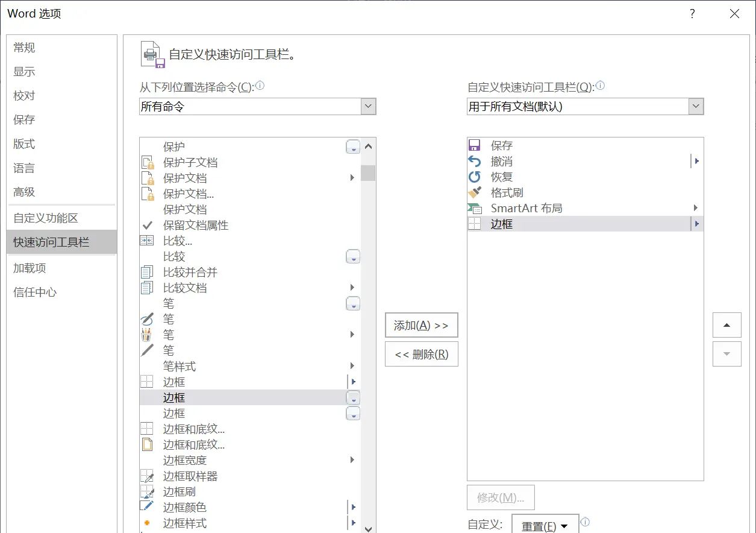Click the SmartArt 布局 icon
Image resolution: width=756 pixels, height=533 pixels.
pyautogui.click(x=475, y=208)
